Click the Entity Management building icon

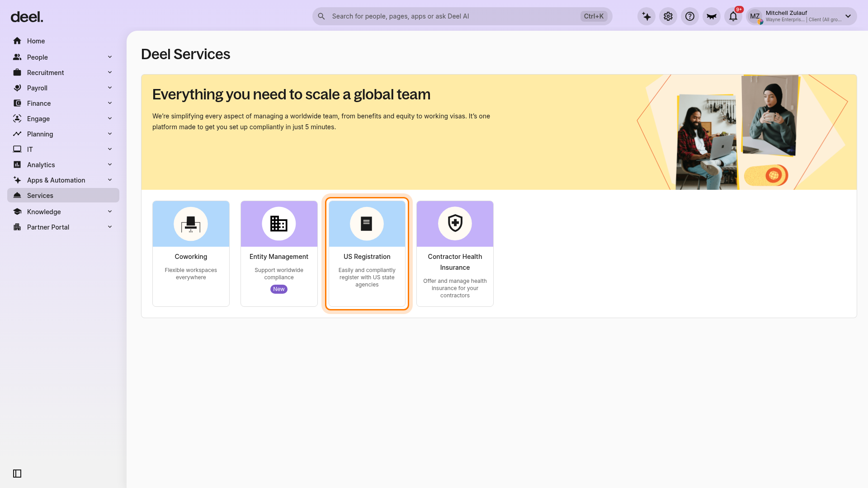click(x=279, y=224)
